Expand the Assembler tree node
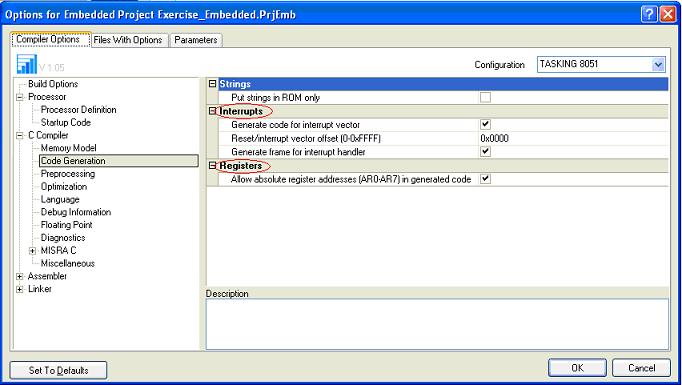This screenshot has width=682, height=385. click(20, 277)
